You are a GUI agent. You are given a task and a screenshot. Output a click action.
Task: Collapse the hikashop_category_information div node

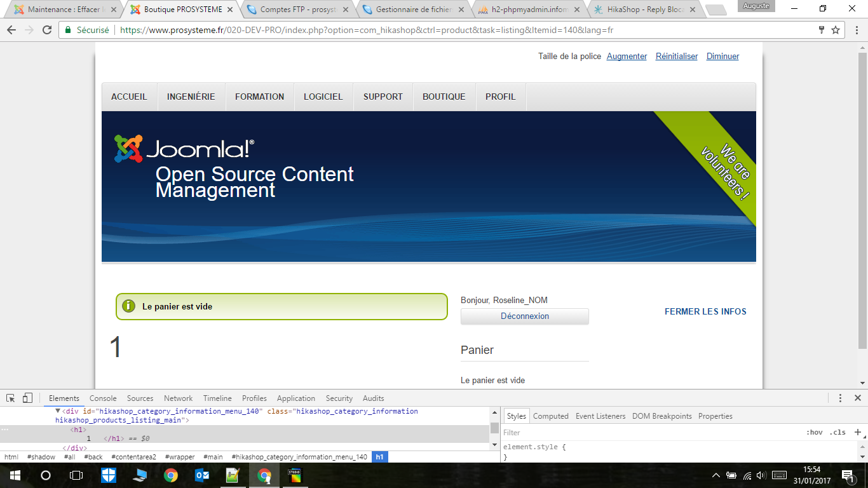pos(58,411)
